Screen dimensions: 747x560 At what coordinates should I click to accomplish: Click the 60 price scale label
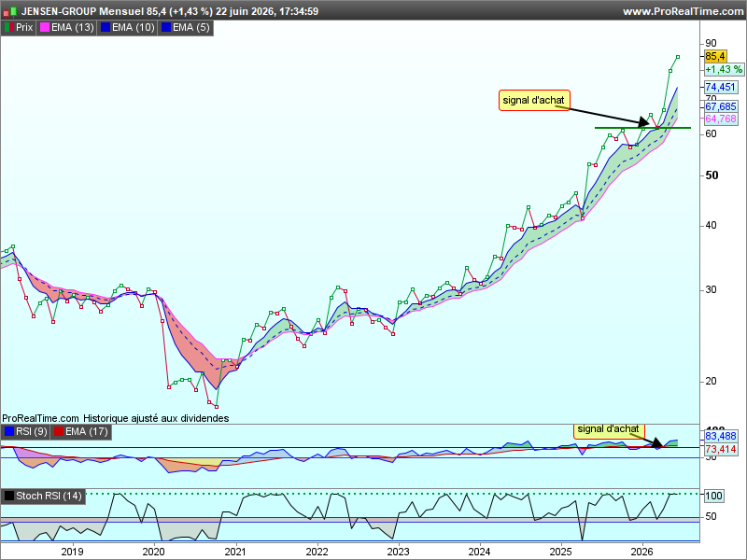click(x=711, y=133)
